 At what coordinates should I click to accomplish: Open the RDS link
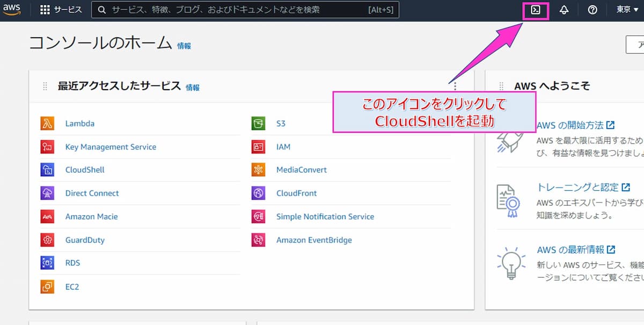(72, 263)
